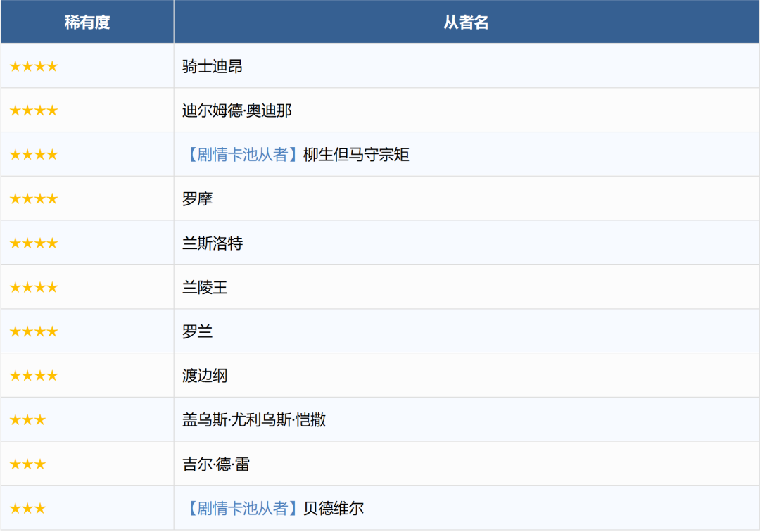Click the four-star rating in 兰陵王 row
The width and height of the screenshot is (760, 532).
pyautogui.click(x=34, y=287)
